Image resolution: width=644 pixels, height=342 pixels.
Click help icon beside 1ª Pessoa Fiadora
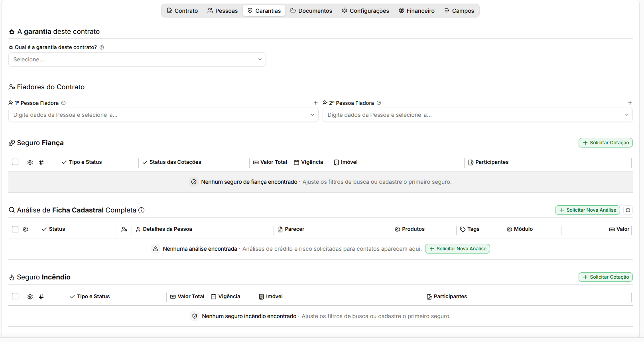click(x=63, y=103)
